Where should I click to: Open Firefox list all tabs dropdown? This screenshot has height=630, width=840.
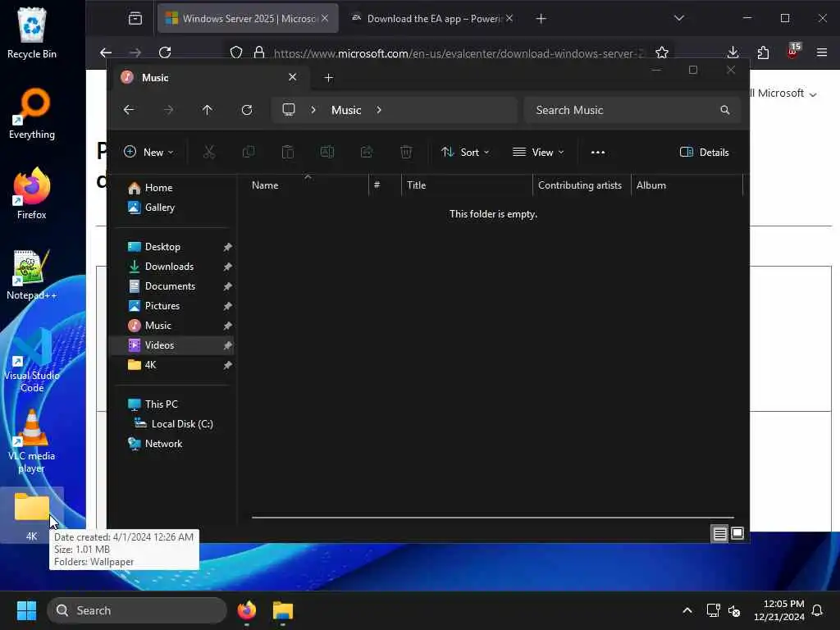click(678, 19)
